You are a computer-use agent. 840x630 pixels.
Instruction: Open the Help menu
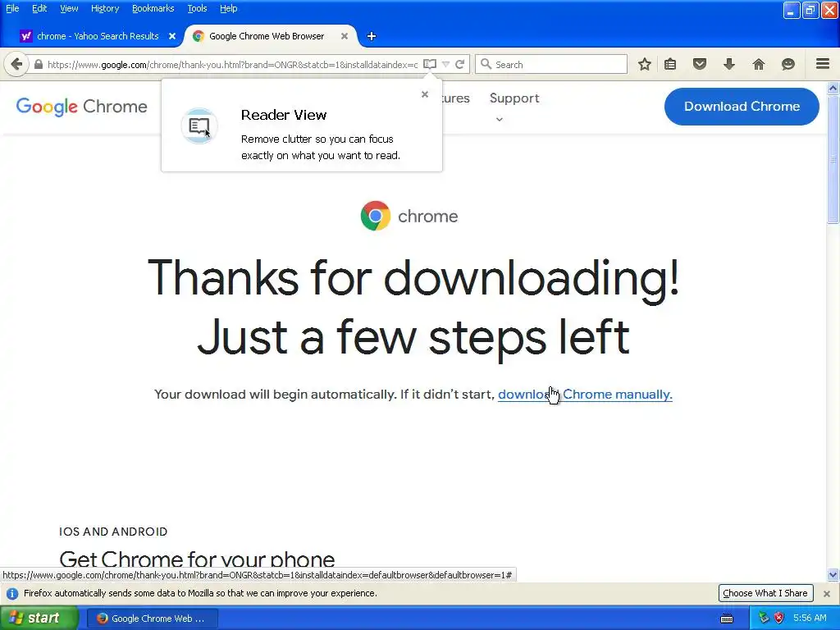[x=228, y=8]
